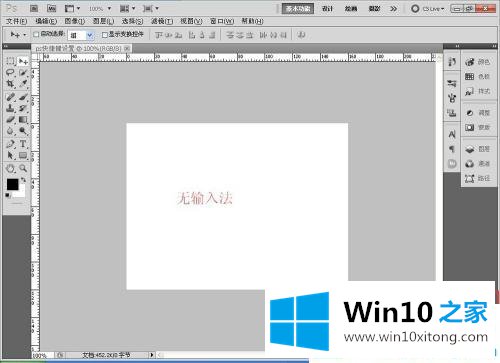This screenshot has height=363, width=500.
Task: Select the Blur tool
Action: [x=10, y=131]
